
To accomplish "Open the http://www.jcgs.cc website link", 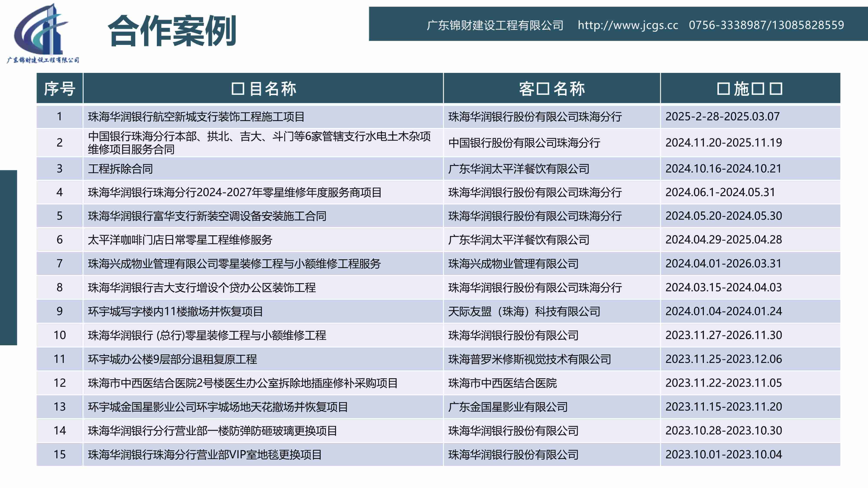I will pos(628,25).
